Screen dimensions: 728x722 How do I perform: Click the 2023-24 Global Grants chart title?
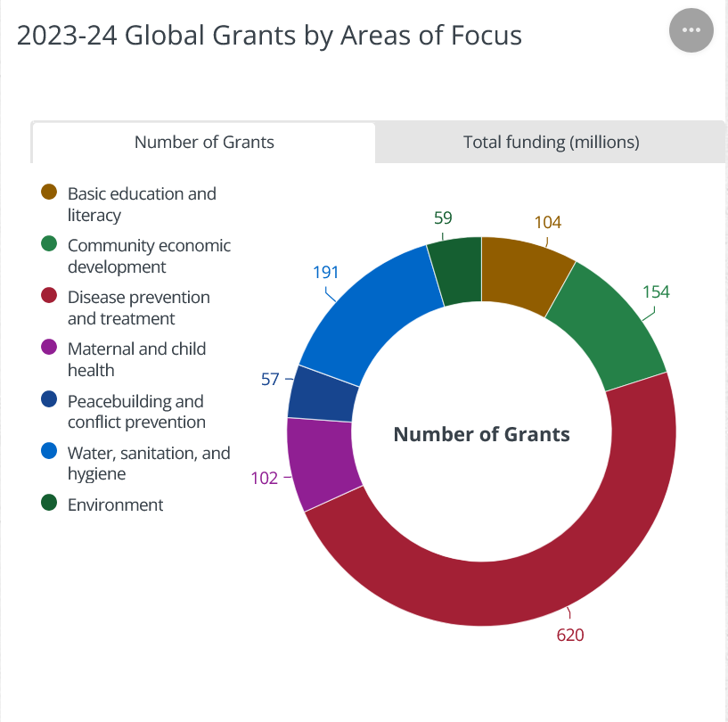pyautogui.click(x=269, y=35)
